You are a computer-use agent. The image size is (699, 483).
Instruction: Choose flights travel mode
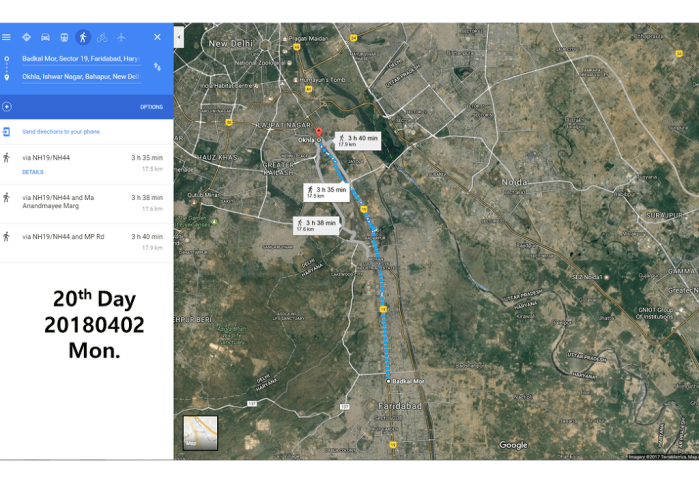click(x=121, y=37)
